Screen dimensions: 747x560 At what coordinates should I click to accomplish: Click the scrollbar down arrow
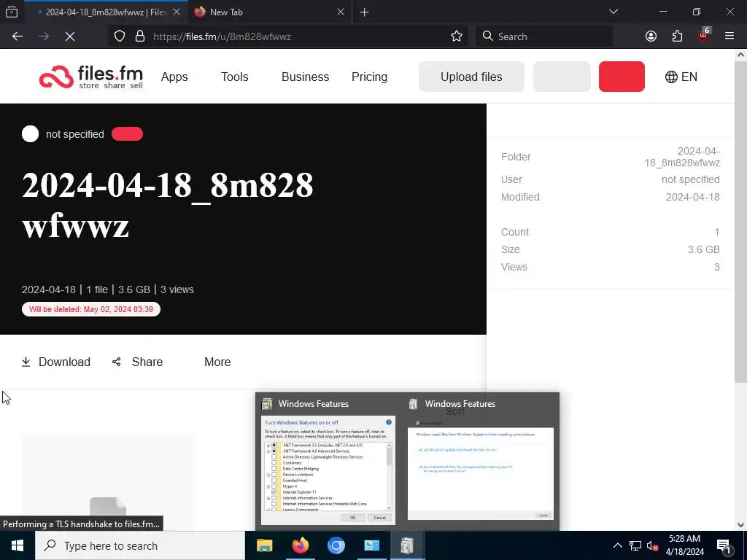(x=740, y=525)
